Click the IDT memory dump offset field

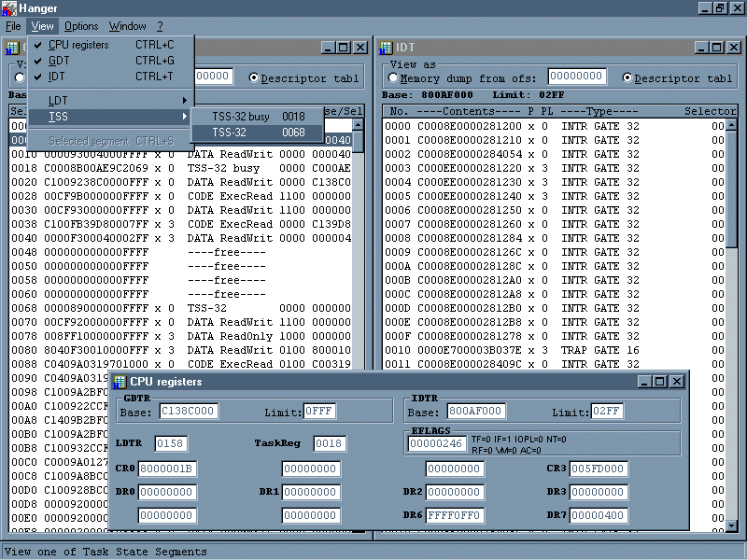576,77
